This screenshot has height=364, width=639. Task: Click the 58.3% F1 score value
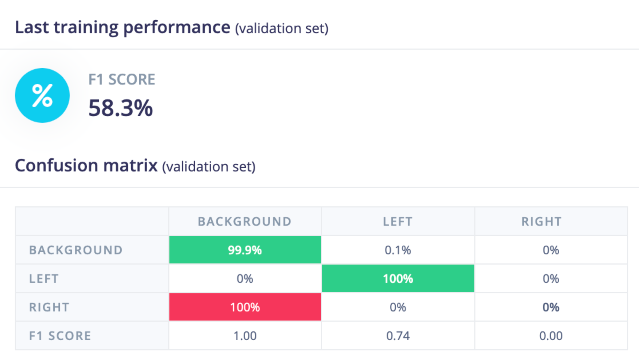[120, 108]
